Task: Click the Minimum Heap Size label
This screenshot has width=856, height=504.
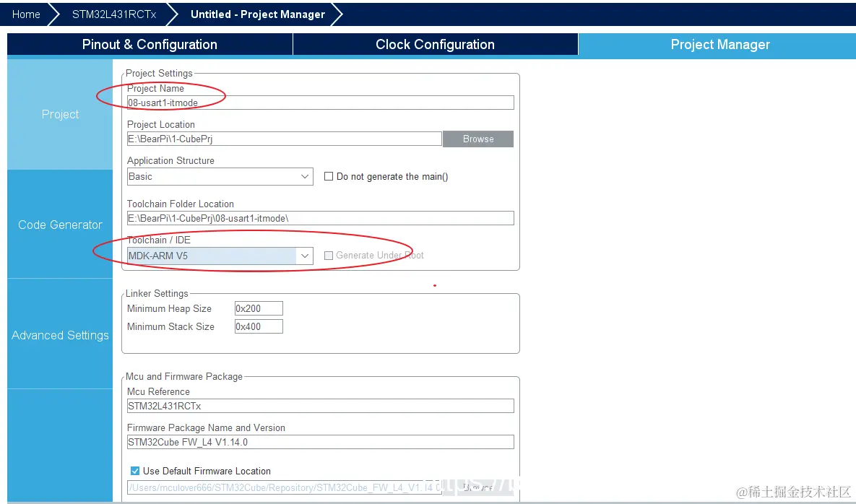Action: (x=169, y=308)
